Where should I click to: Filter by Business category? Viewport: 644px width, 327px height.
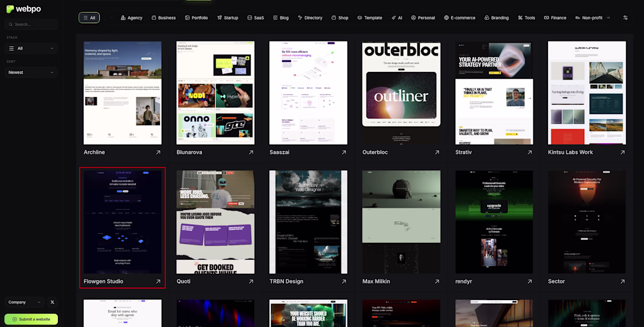pos(163,18)
